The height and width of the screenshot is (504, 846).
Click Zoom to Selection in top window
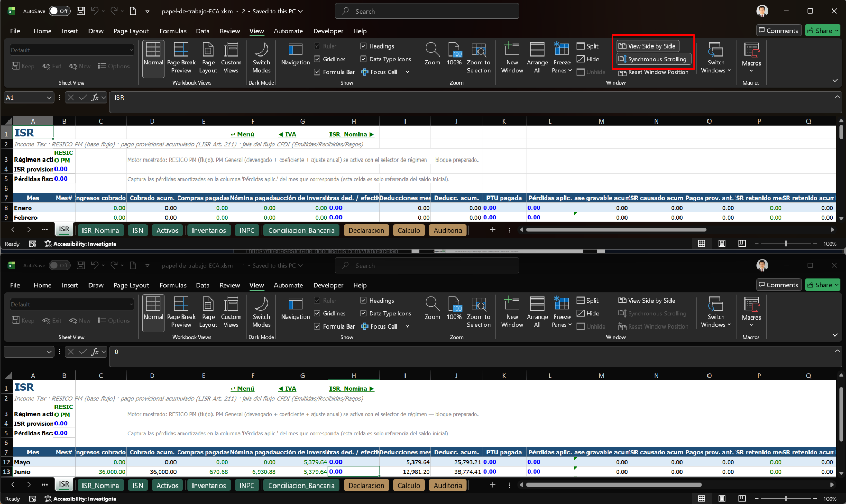pyautogui.click(x=479, y=58)
